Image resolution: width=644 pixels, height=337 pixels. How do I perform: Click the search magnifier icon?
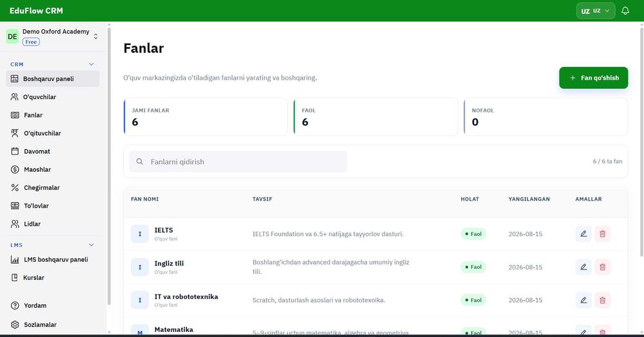pos(140,161)
